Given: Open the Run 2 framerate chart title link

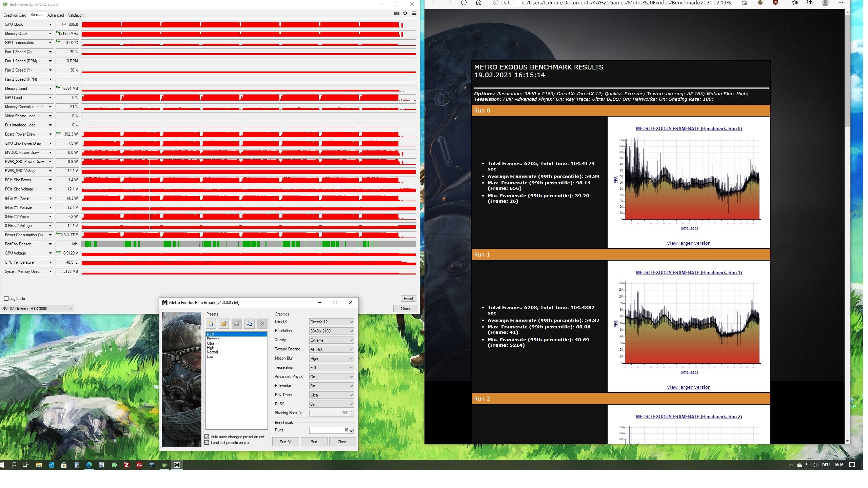Looking at the screenshot, I should (x=689, y=417).
